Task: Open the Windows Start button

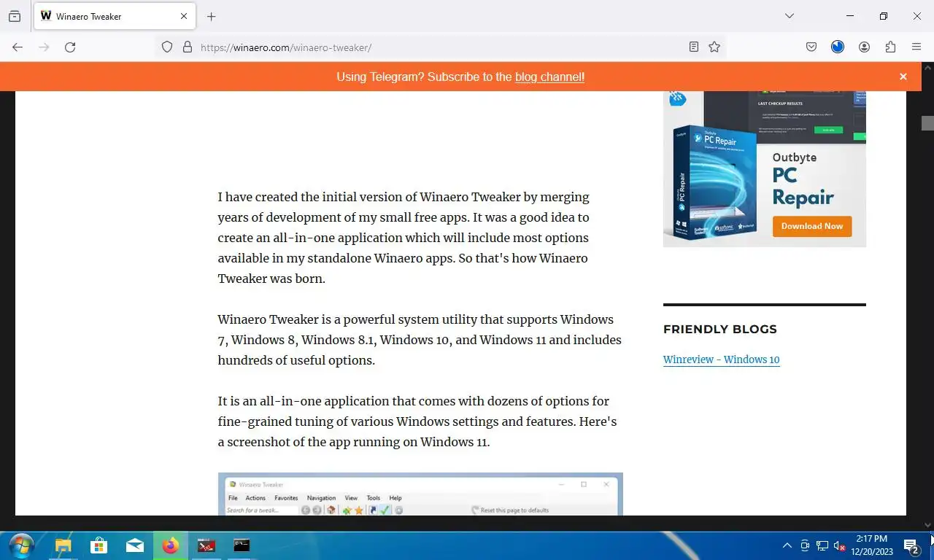Action: click(x=21, y=545)
